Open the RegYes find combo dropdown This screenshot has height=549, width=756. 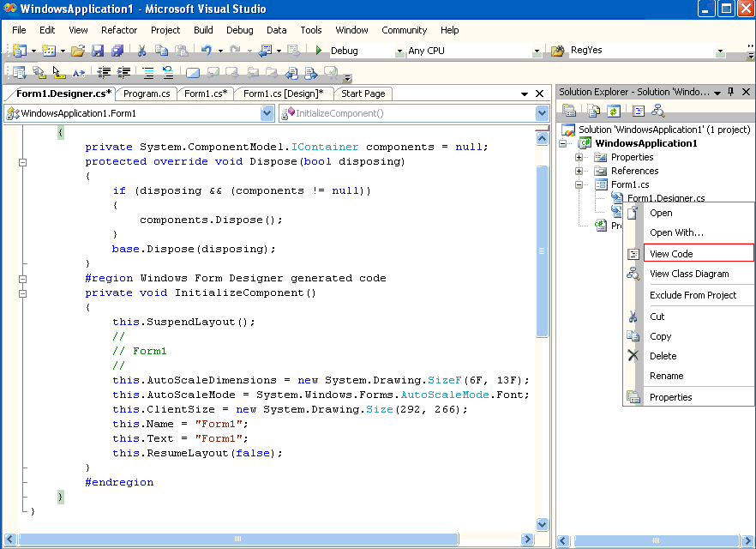pos(720,51)
